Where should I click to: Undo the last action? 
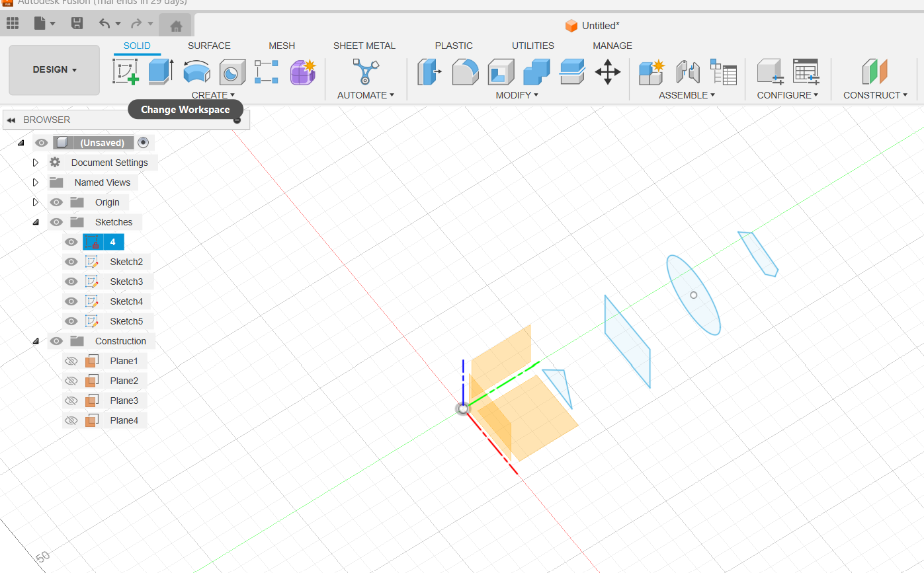[x=105, y=24]
